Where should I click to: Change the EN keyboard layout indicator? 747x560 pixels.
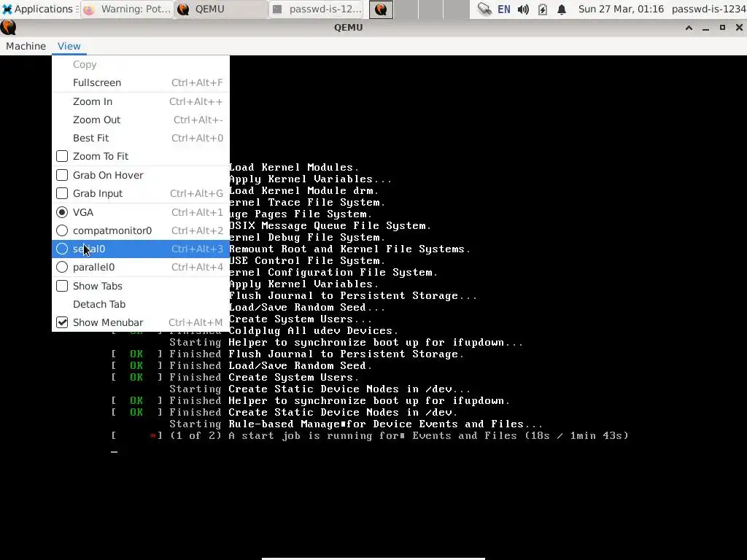pyautogui.click(x=503, y=9)
